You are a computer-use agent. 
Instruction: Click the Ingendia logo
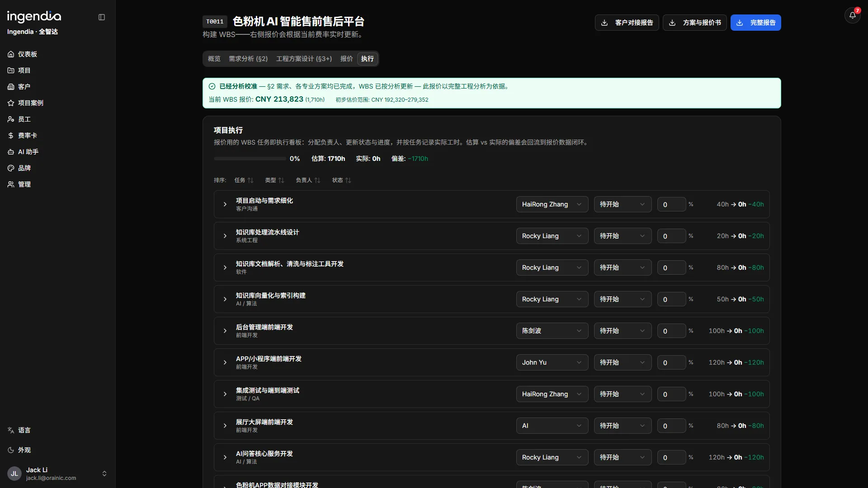pos(34,17)
